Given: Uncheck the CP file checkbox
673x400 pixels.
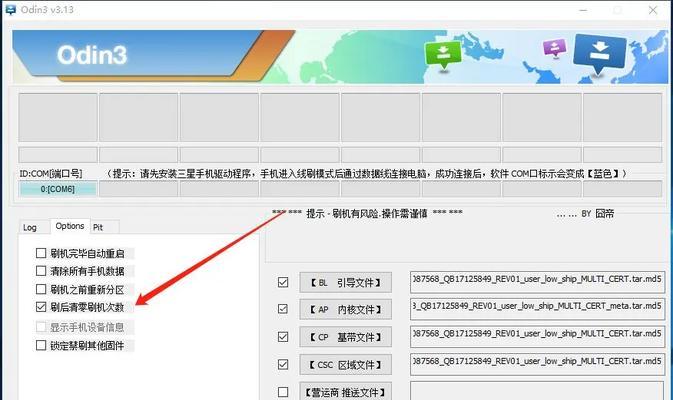Looking at the screenshot, I should 283,337.
